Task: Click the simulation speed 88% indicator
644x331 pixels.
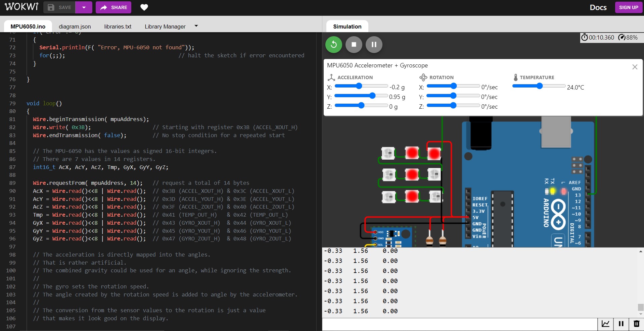Action: [x=628, y=37]
